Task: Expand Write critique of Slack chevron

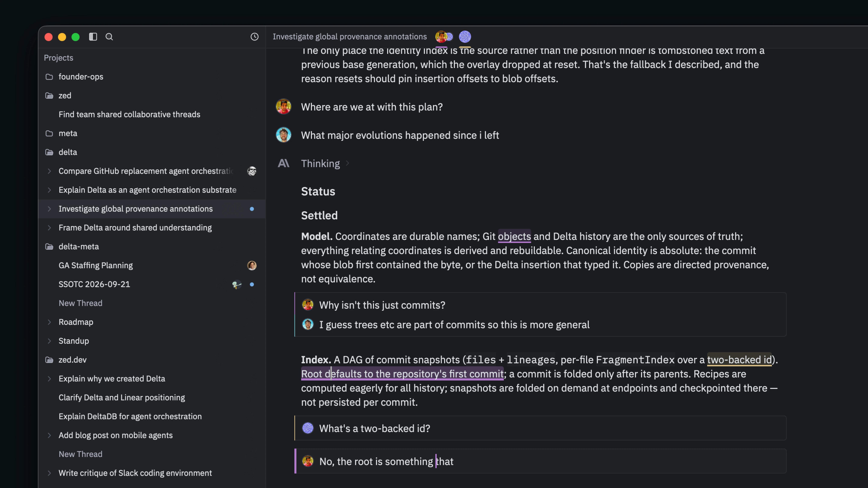Action: pyautogui.click(x=49, y=473)
